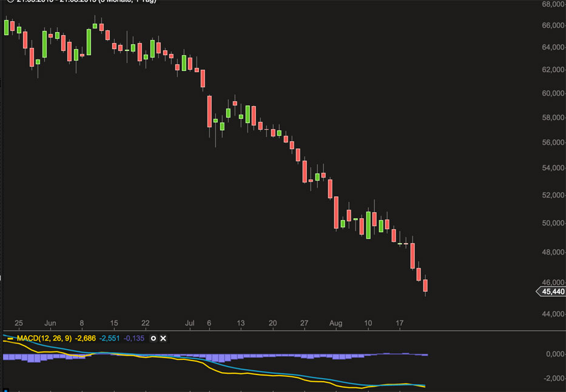Screen dimensions: 566x392
Task: Click the 25 date axis label
Action: (19, 323)
